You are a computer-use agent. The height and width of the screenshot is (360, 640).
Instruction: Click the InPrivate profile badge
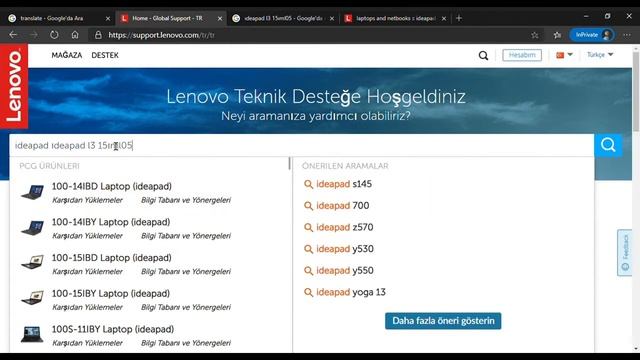(x=592, y=35)
